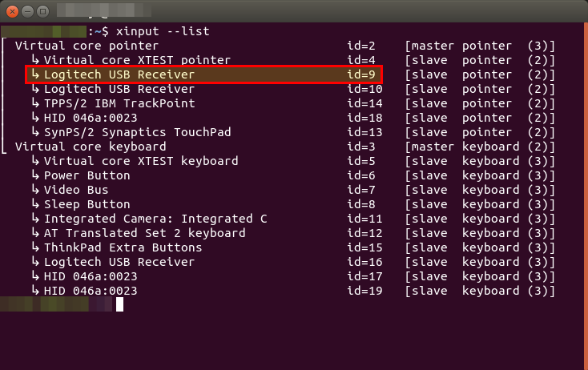This screenshot has height=370, width=588.
Task: Click the 'Integrated Camera: Integrated C' entry
Action: coord(155,219)
